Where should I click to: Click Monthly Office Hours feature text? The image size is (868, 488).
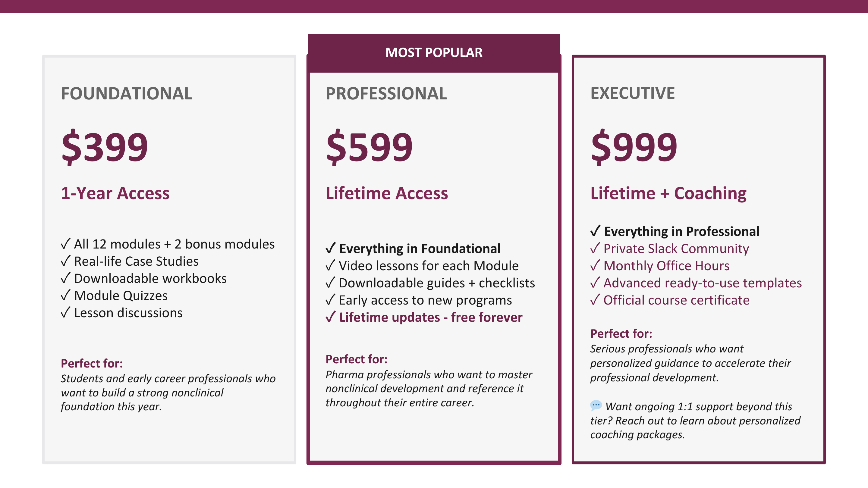pyautogui.click(x=666, y=266)
